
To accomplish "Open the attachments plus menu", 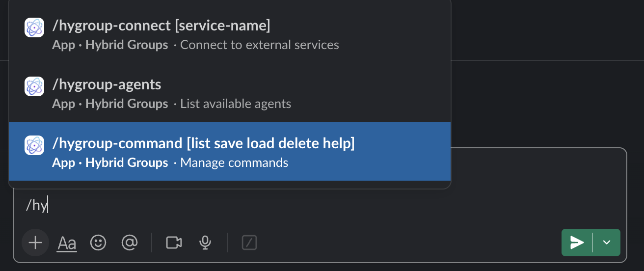I will [35, 243].
